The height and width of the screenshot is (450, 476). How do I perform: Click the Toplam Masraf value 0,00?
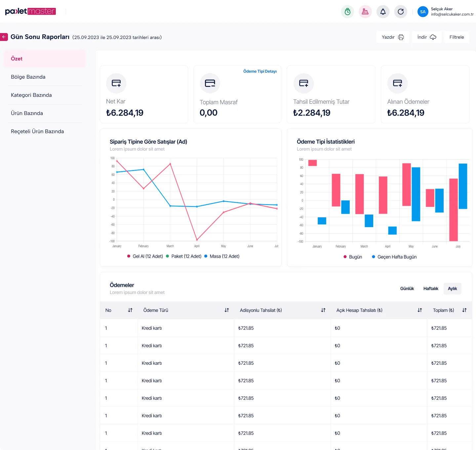coord(209,113)
